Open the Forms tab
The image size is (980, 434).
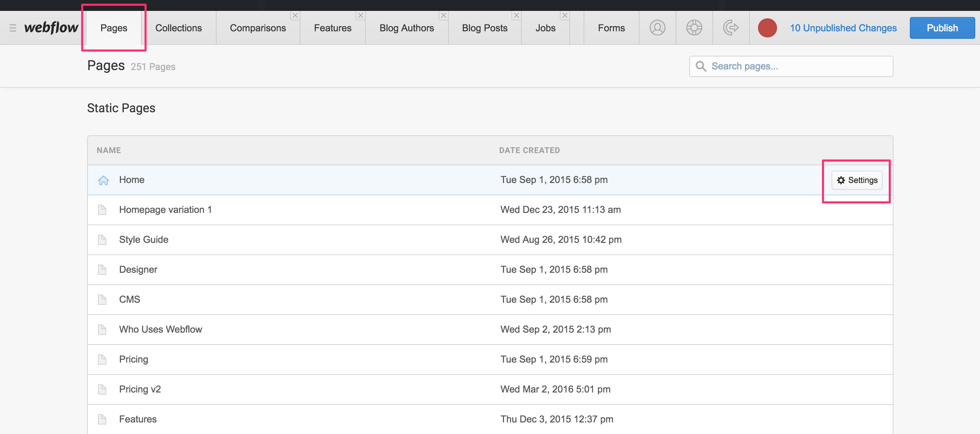click(611, 28)
